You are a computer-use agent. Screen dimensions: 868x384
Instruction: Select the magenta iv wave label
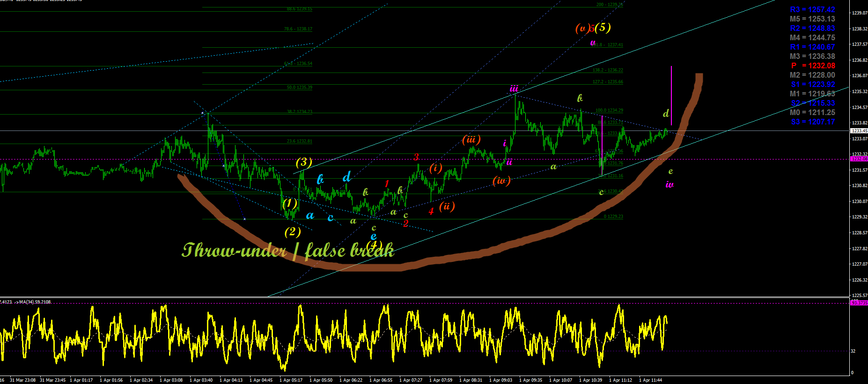[x=670, y=185]
